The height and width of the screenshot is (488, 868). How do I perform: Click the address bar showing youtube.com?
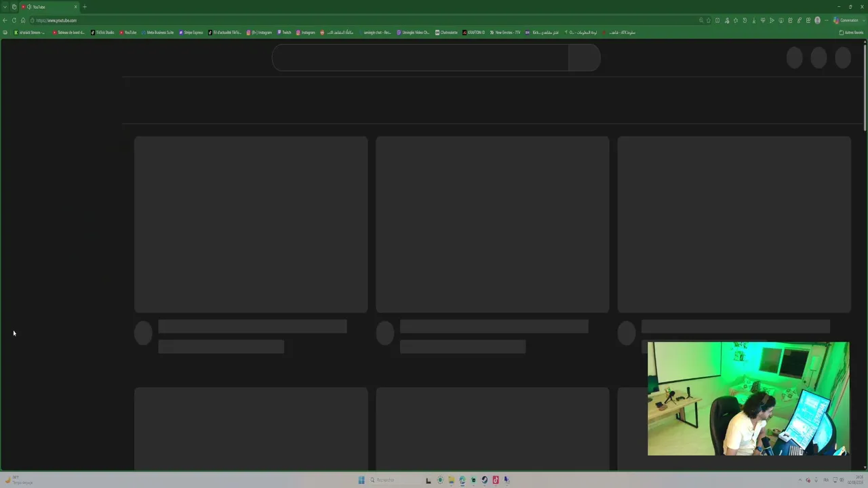click(366, 20)
